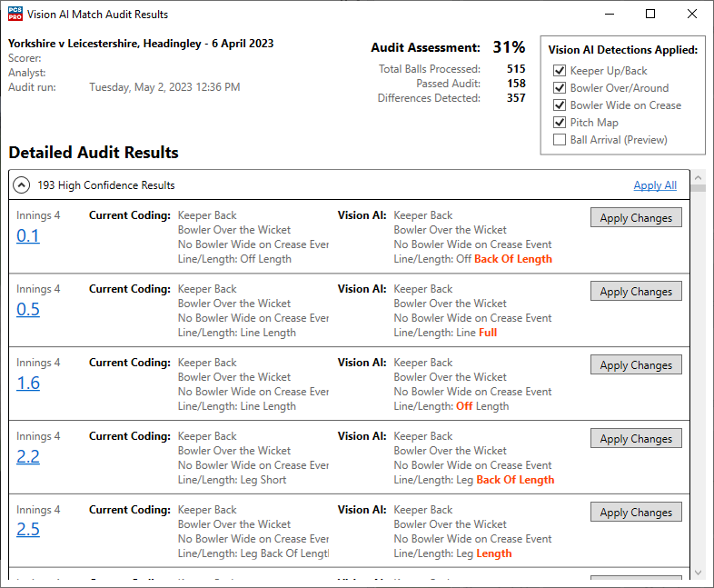Open ball 2.5 link
714x588 pixels.
point(28,531)
